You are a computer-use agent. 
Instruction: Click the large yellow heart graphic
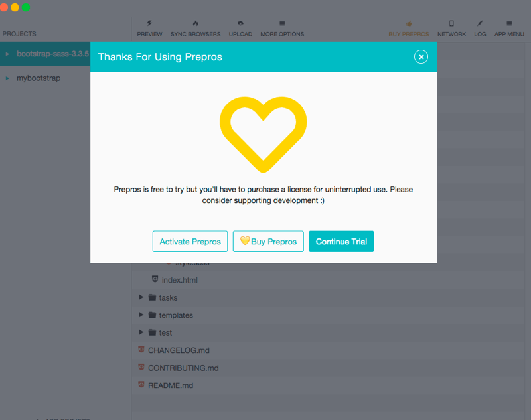coord(264,134)
